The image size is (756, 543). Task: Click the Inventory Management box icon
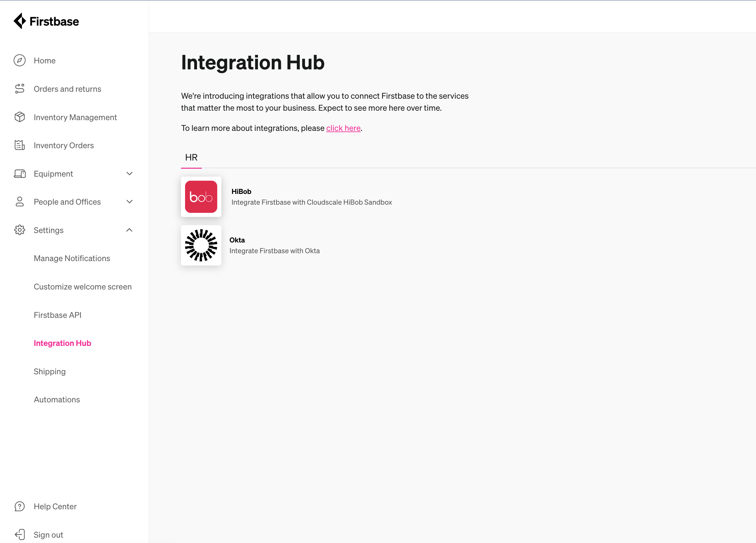[x=20, y=117]
